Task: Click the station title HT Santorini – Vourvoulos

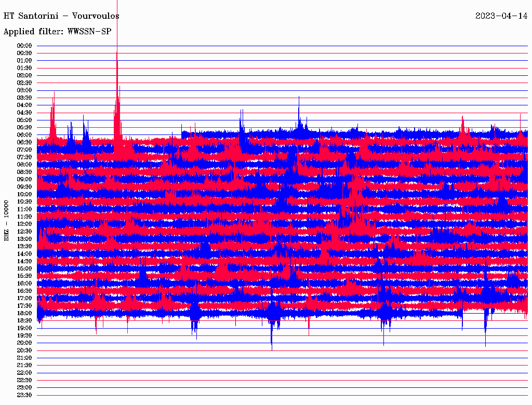Action: click(x=61, y=16)
